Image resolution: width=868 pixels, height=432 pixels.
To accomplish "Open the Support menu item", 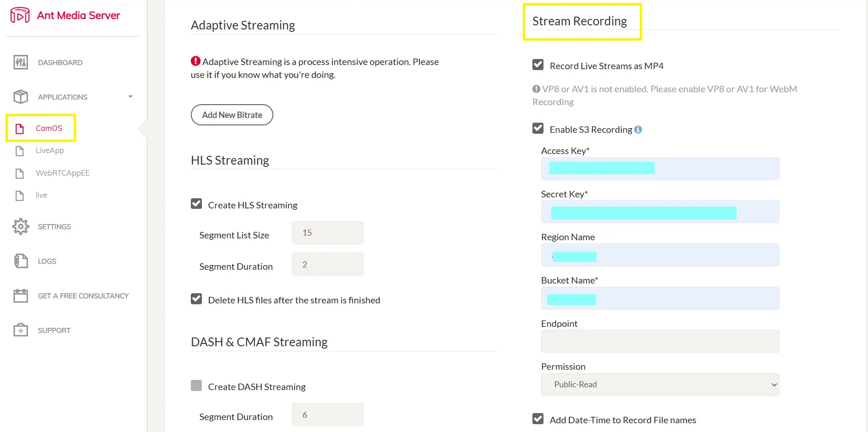I will [54, 331].
